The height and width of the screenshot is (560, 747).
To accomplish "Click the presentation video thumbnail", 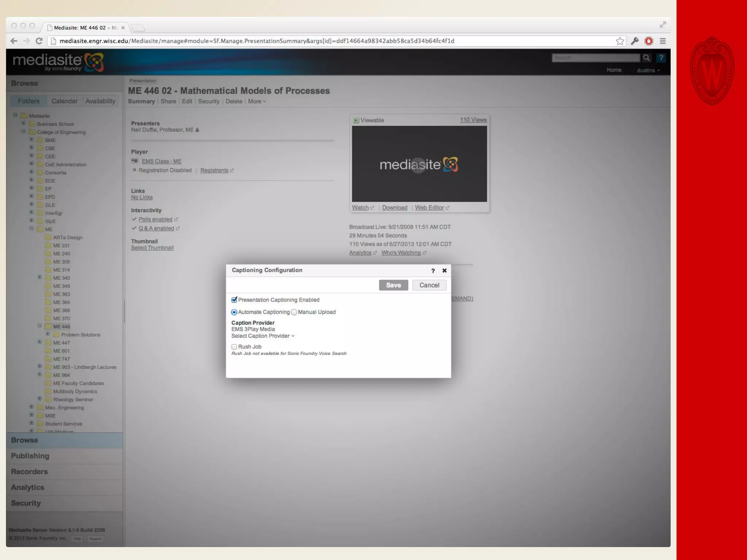I will pyautogui.click(x=419, y=164).
